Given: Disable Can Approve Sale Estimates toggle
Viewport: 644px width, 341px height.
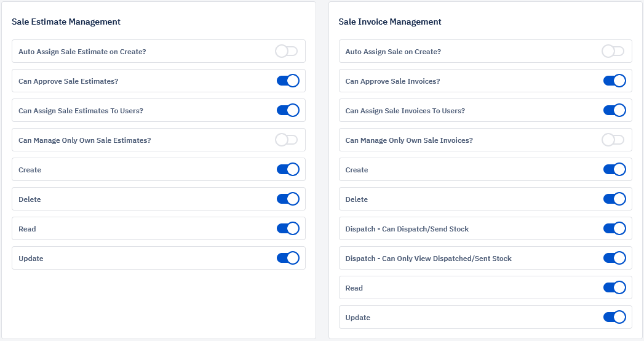Looking at the screenshot, I should [287, 81].
